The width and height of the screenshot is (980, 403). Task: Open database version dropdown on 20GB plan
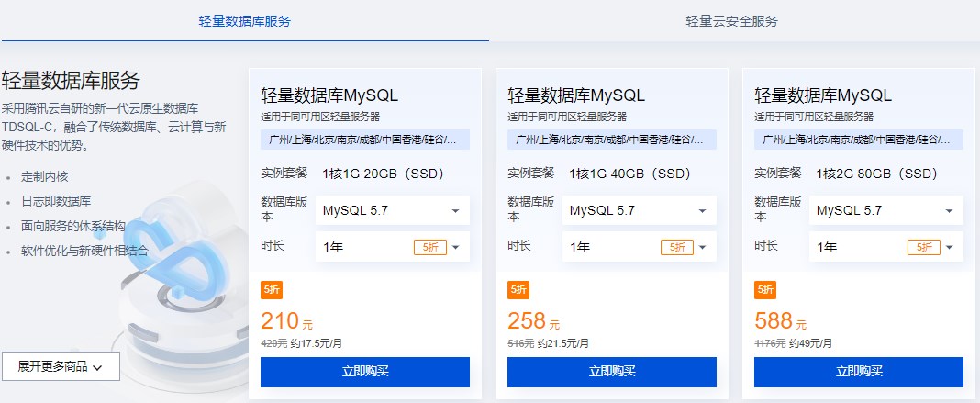pyautogui.click(x=392, y=210)
